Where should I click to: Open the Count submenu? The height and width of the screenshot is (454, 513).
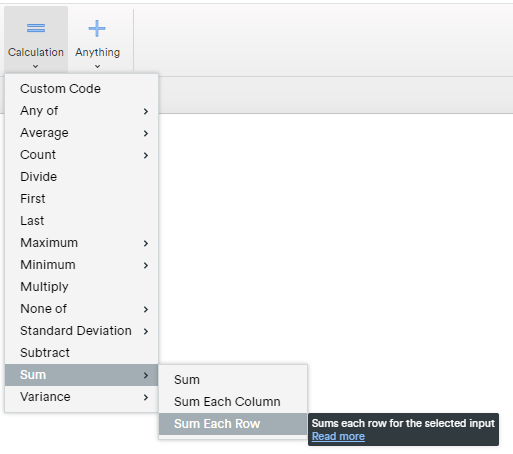(x=81, y=155)
